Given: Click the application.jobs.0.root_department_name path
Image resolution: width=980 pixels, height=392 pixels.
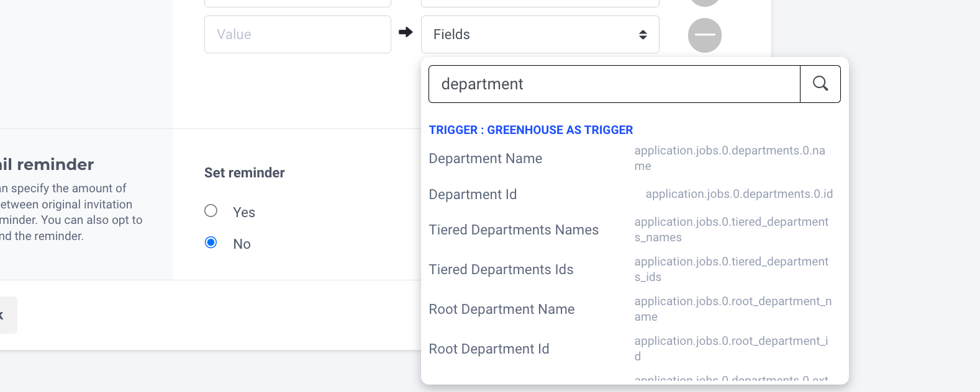Looking at the screenshot, I should coord(733,309).
